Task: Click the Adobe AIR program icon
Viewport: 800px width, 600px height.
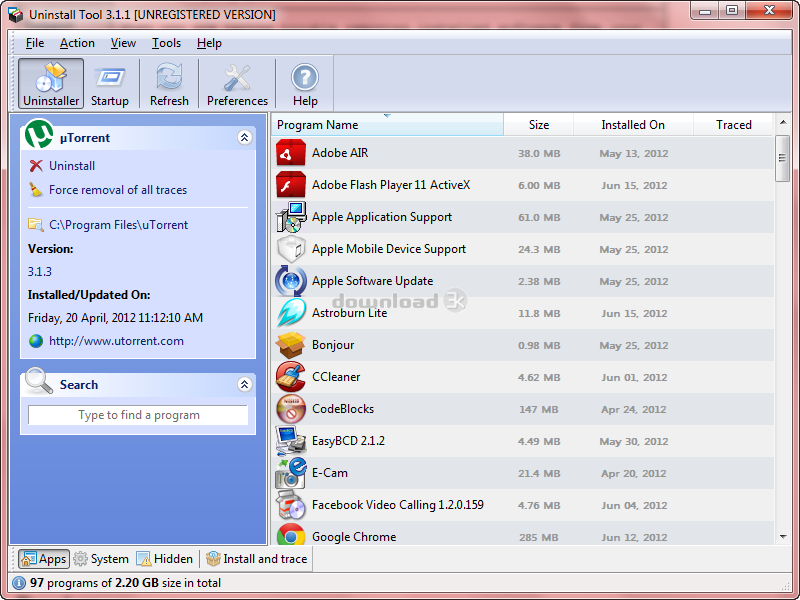Action: click(291, 153)
